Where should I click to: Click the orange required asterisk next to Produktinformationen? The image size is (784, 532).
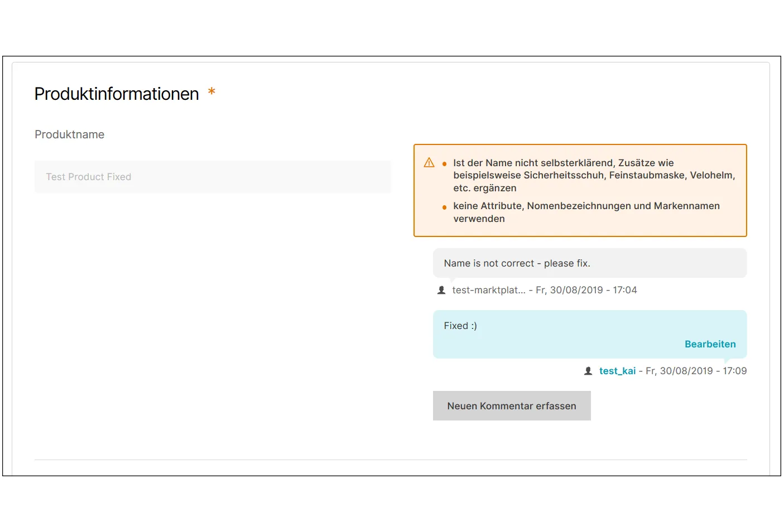pyautogui.click(x=211, y=91)
